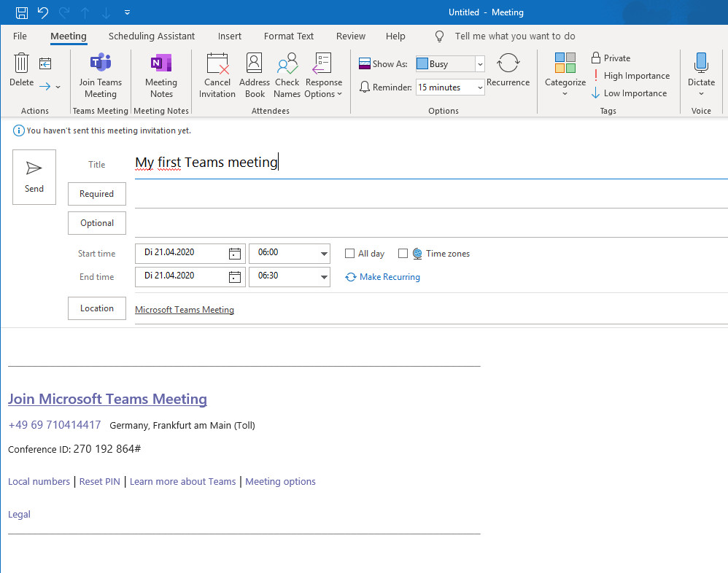
Task: Mark the meeting as Private
Action: 611,58
